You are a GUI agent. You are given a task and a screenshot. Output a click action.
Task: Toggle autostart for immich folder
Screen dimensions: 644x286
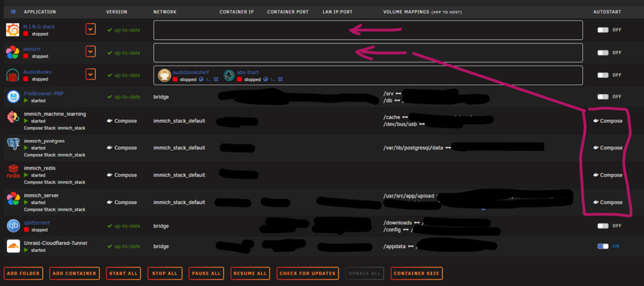click(603, 53)
